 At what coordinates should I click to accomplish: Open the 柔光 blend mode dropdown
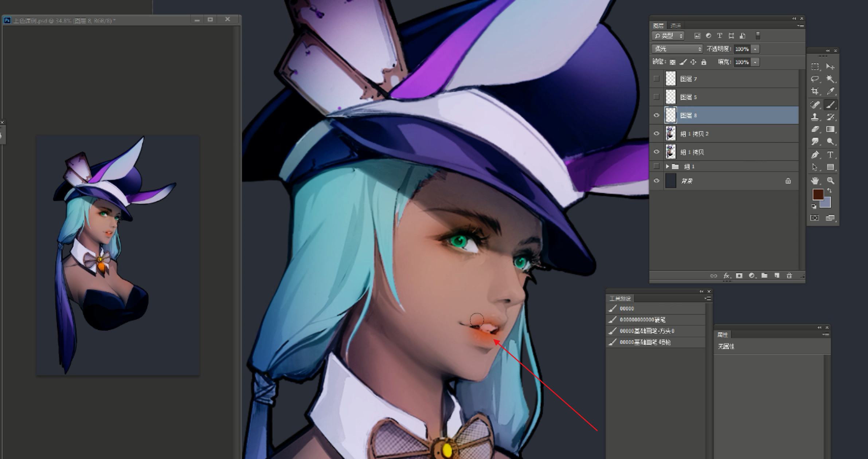[x=677, y=49]
